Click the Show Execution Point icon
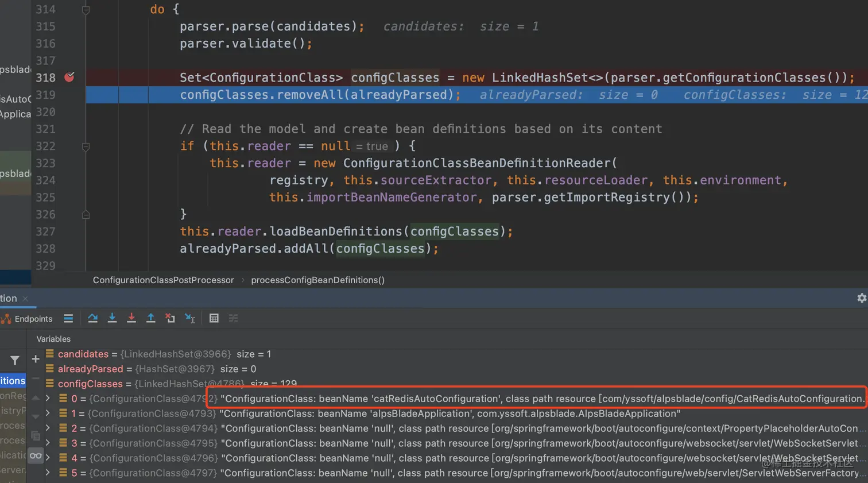 tap(68, 319)
